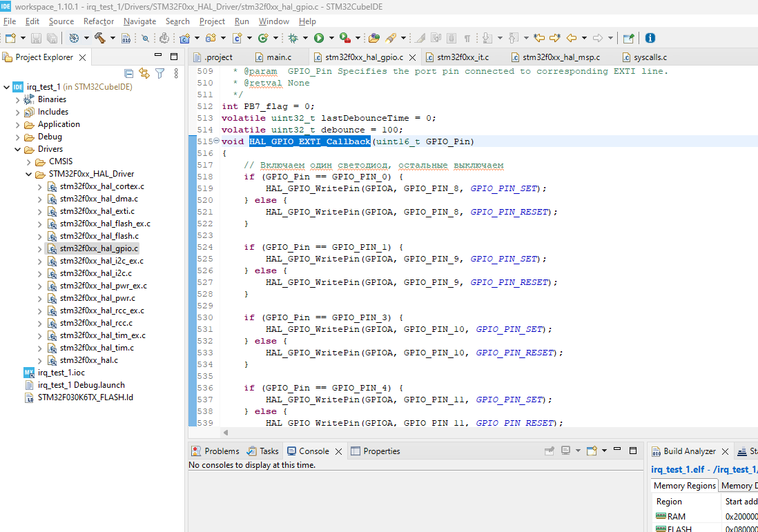This screenshot has height=532, width=758.
Task: Open the Refactor menu
Action: click(99, 21)
